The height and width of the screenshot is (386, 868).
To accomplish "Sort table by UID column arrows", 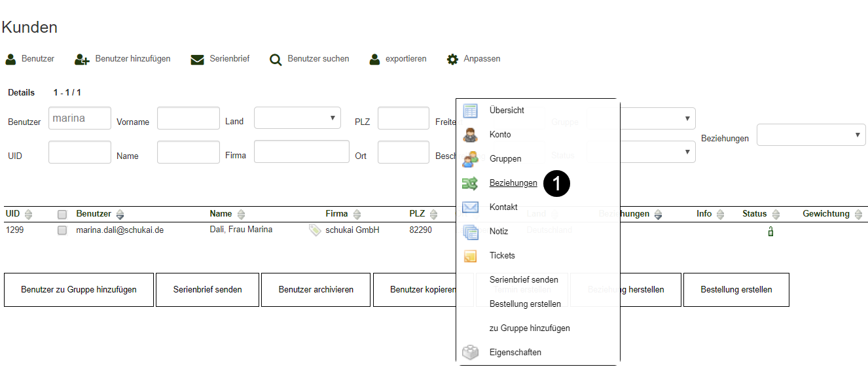I will [x=28, y=215].
